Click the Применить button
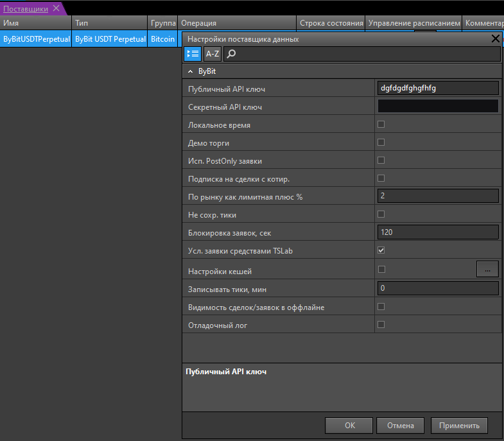The width and height of the screenshot is (504, 441). coord(459,426)
